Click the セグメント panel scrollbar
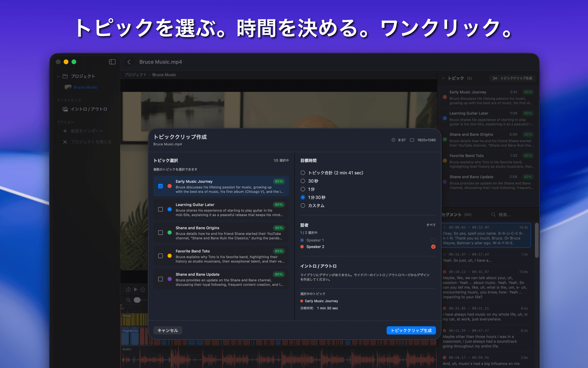This screenshot has height=368, width=588. click(x=537, y=240)
